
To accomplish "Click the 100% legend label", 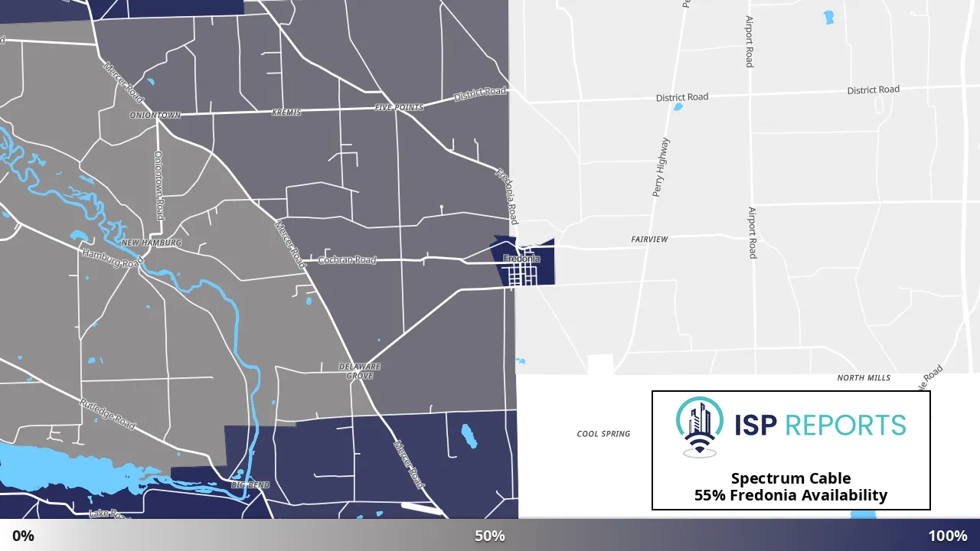I will [x=948, y=536].
